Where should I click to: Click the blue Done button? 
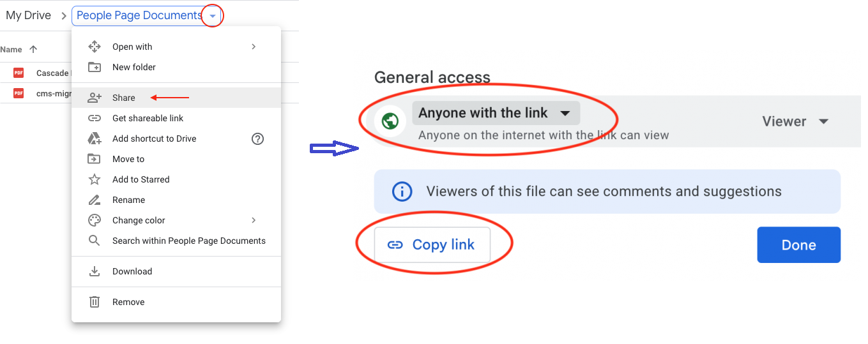point(798,245)
